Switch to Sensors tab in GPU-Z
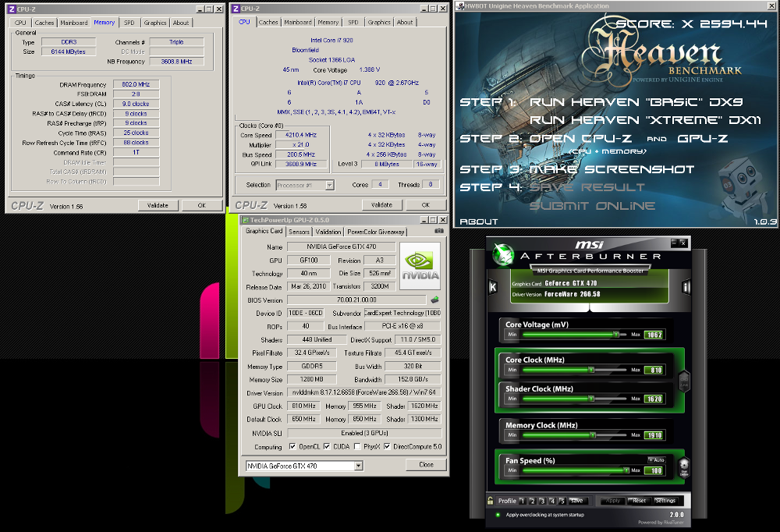 point(299,232)
